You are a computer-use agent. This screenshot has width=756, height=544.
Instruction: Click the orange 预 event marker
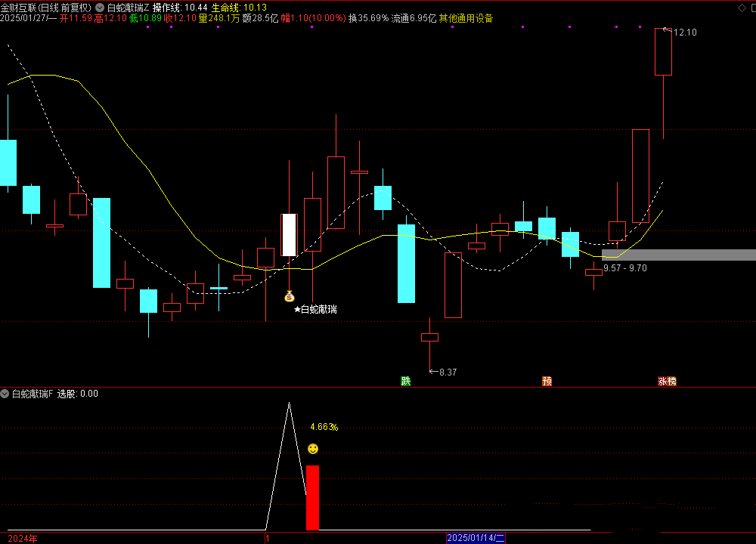click(x=547, y=382)
